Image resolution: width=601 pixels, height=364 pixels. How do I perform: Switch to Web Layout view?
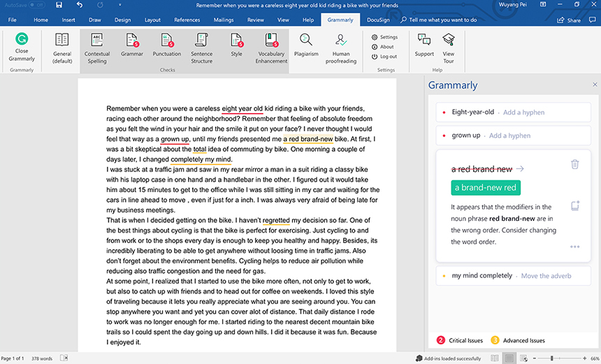click(523, 358)
